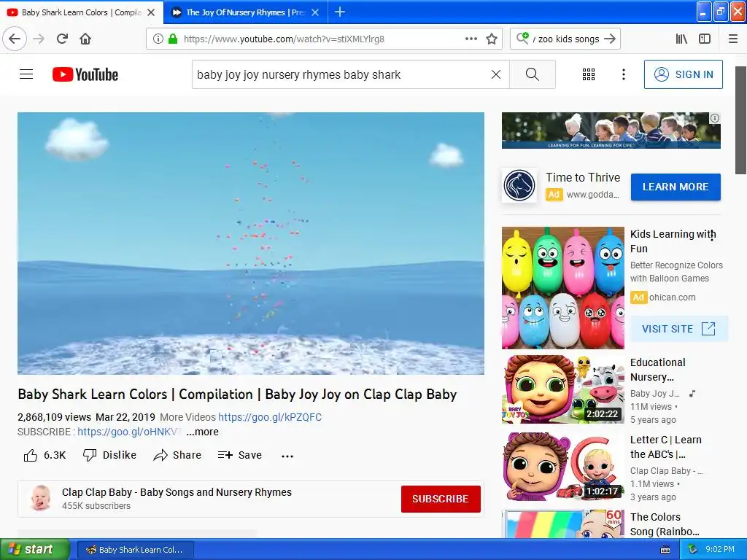Click ad info icon on banner ad
The width and height of the screenshot is (747, 560).
coord(715,118)
